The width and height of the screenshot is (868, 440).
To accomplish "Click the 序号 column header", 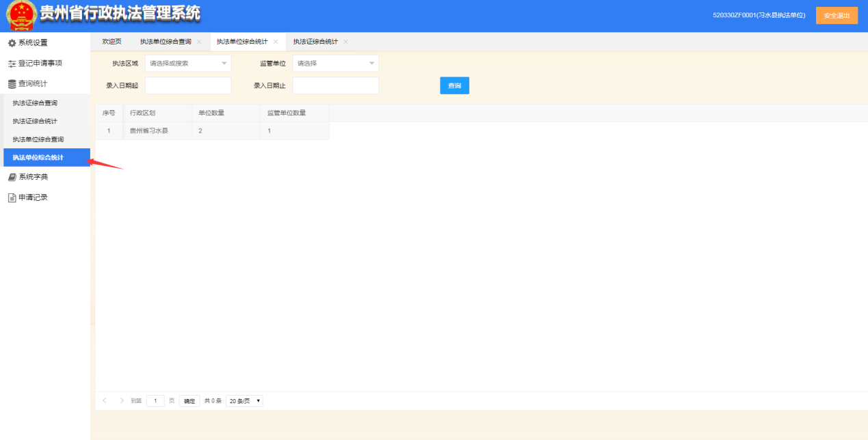I will (x=109, y=113).
